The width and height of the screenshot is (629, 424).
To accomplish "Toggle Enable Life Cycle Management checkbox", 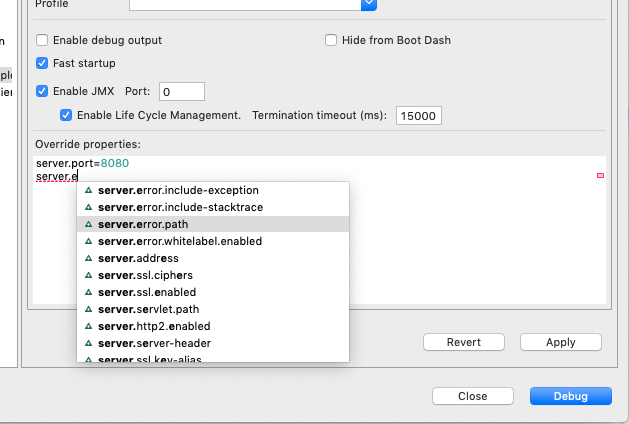I will [x=67, y=115].
